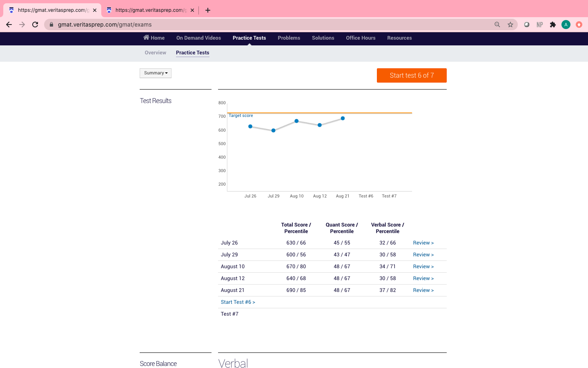The image size is (588, 368).
Task: Click the Aug 10 data point on chart
Action: pyautogui.click(x=296, y=121)
